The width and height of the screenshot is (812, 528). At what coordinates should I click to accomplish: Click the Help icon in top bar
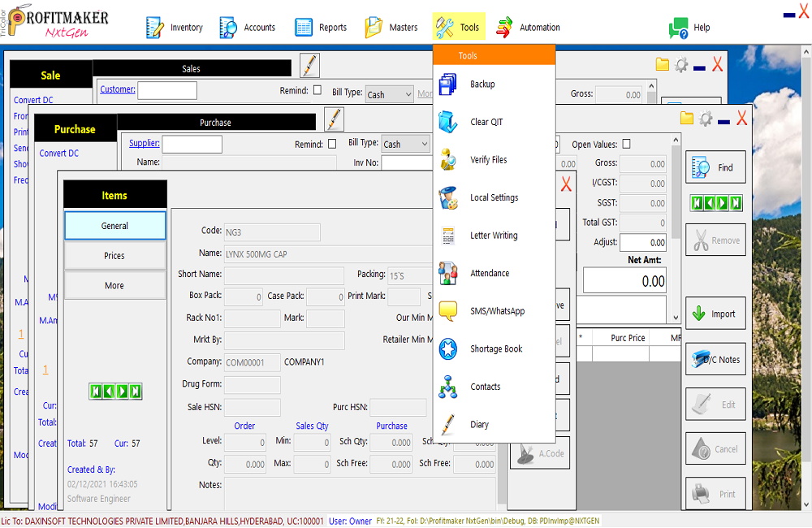678,28
